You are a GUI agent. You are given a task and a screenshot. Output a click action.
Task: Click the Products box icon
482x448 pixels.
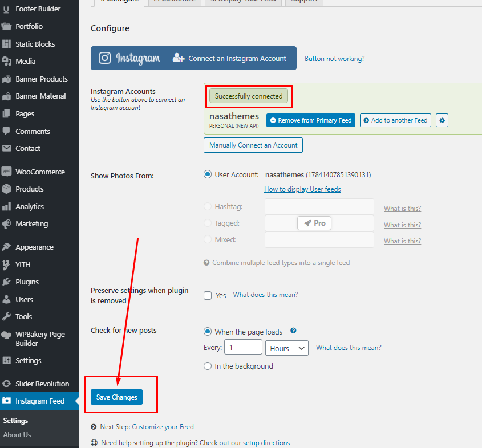pos(6,189)
